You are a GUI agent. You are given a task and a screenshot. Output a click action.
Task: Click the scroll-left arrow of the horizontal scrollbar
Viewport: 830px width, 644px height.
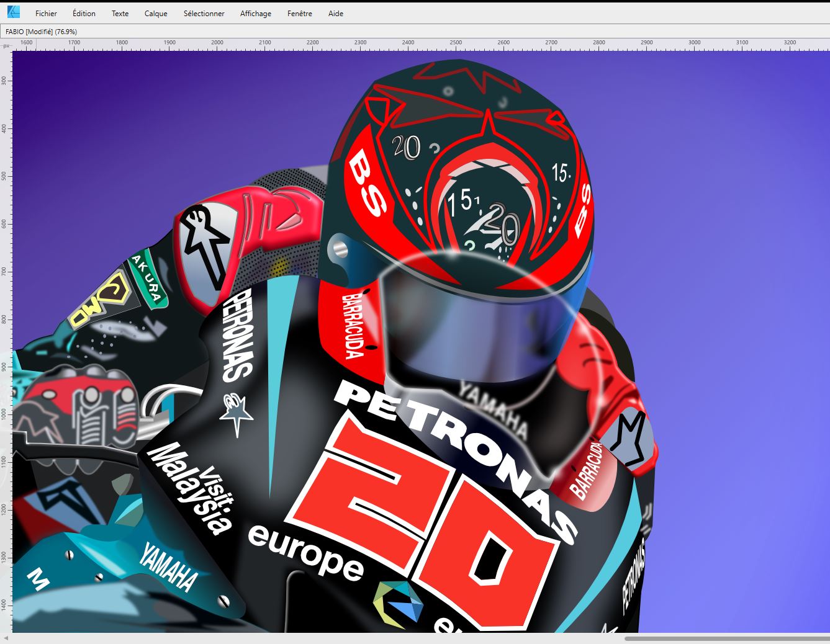point(6,638)
